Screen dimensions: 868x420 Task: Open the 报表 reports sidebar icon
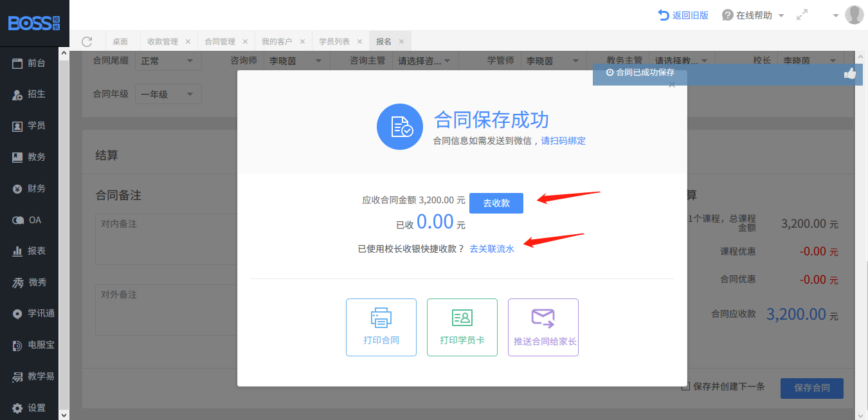tap(17, 251)
